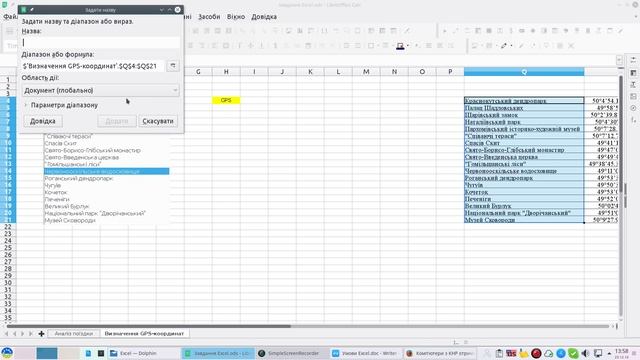Select column Q header
The width and height of the screenshot is (640, 360).
click(x=524, y=72)
